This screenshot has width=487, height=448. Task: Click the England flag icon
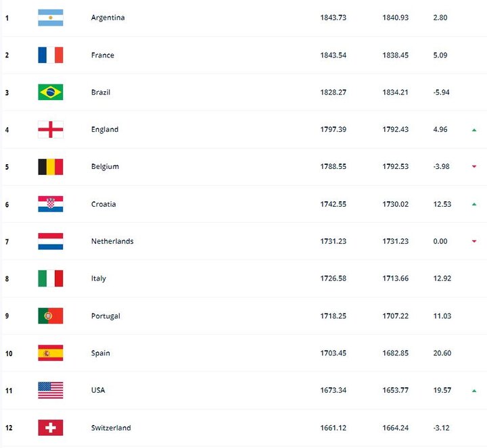click(51, 129)
